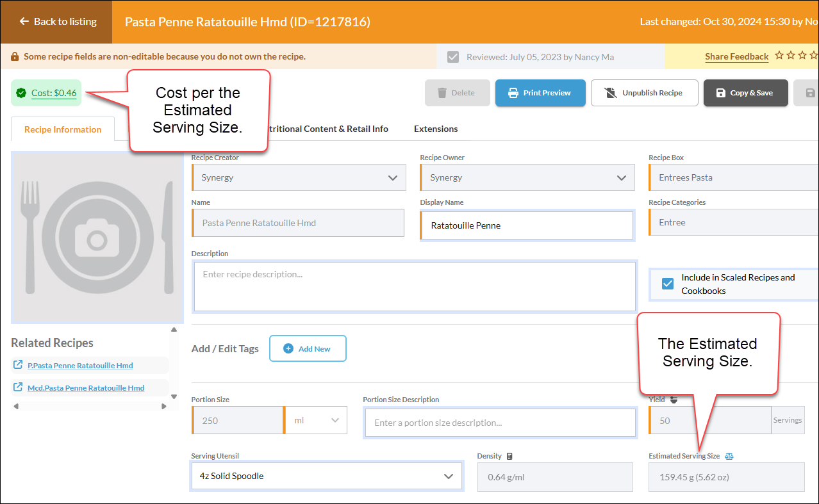Click external-link icon beside Mcd.Pasta Penne Ratatouille
This screenshot has width=819, height=504.
(18, 387)
